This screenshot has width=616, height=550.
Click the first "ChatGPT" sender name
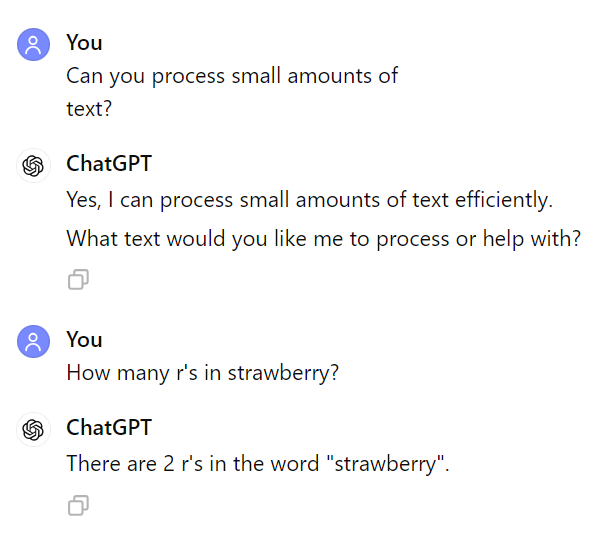click(x=109, y=163)
